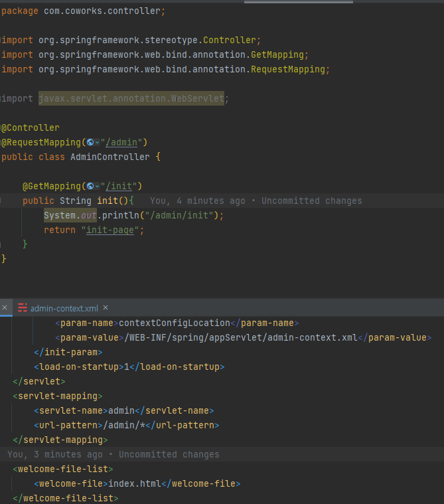444x504 pixels.
Task: Click the init() method name
Action: click(x=108, y=201)
